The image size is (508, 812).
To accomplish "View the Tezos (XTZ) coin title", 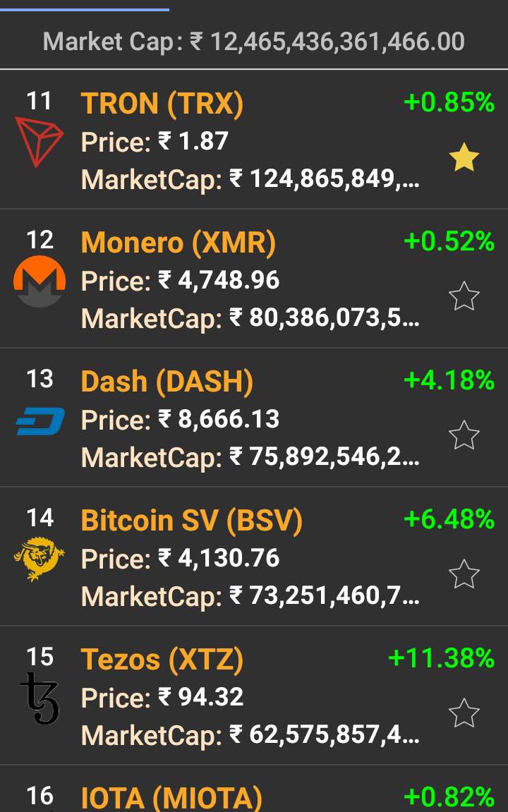I will click(x=162, y=660).
